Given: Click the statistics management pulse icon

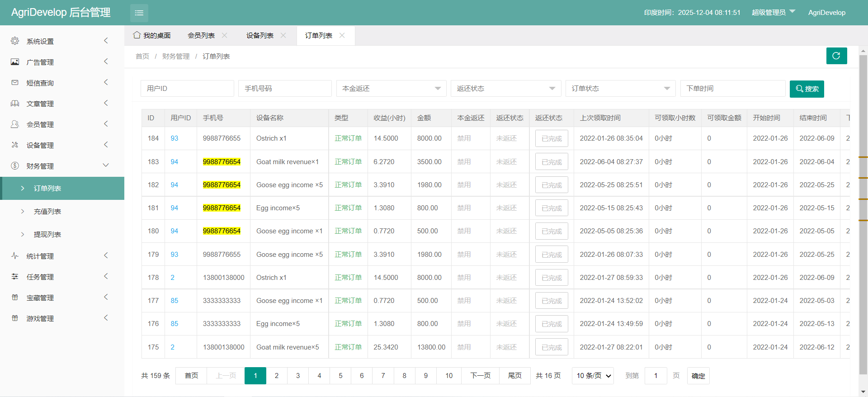Looking at the screenshot, I should pyautogui.click(x=15, y=256).
